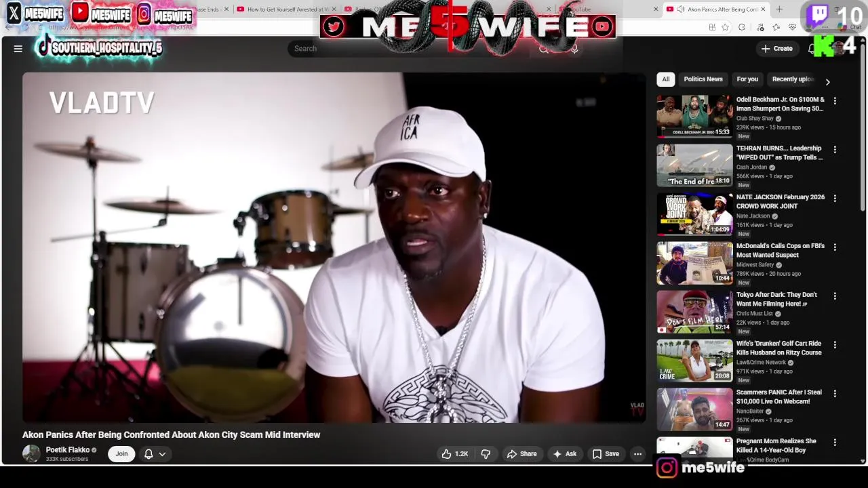
Task: Open more actions three-dot menu below video
Action: (x=637, y=454)
